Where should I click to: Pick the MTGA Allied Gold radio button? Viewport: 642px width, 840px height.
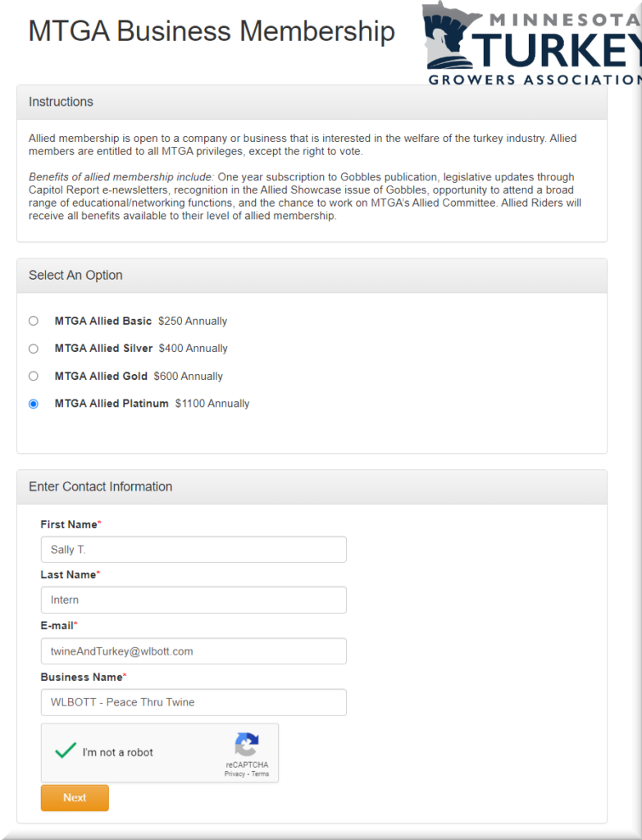coord(34,377)
